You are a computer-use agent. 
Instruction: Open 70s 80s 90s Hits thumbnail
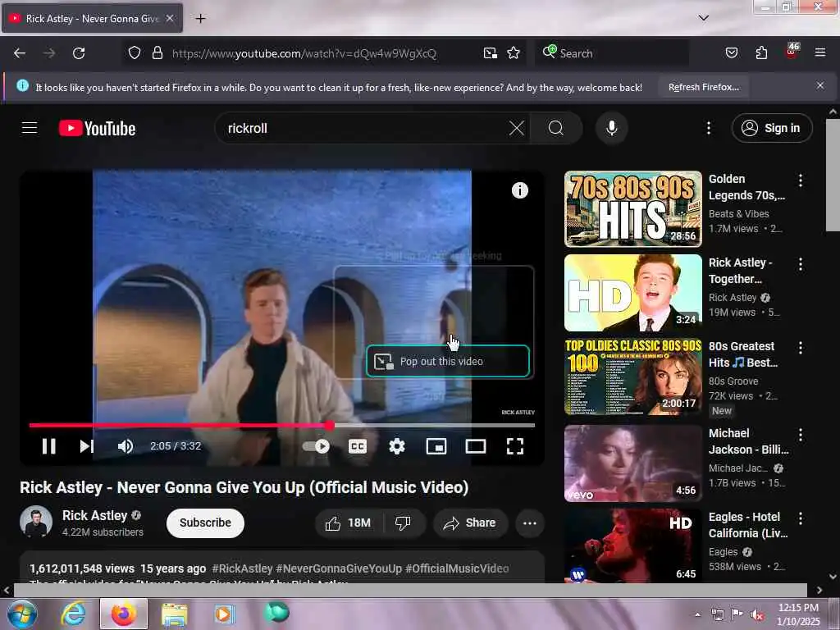pyautogui.click(x=632, y=209)
